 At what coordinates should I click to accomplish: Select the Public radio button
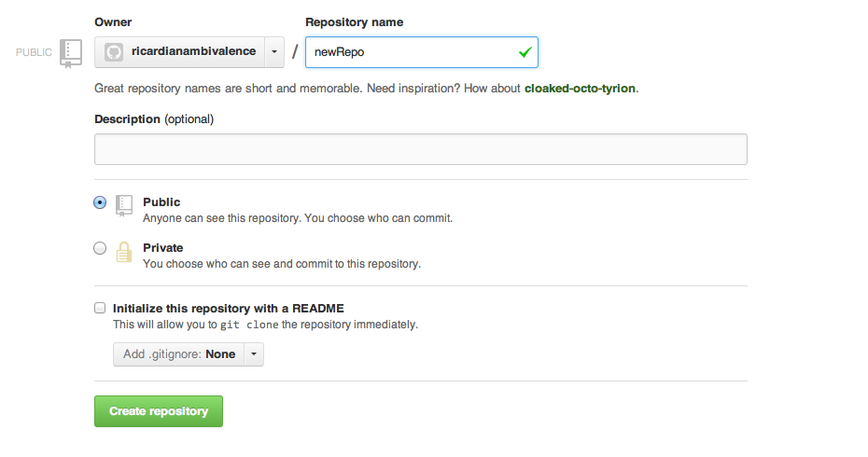[100, 202]
